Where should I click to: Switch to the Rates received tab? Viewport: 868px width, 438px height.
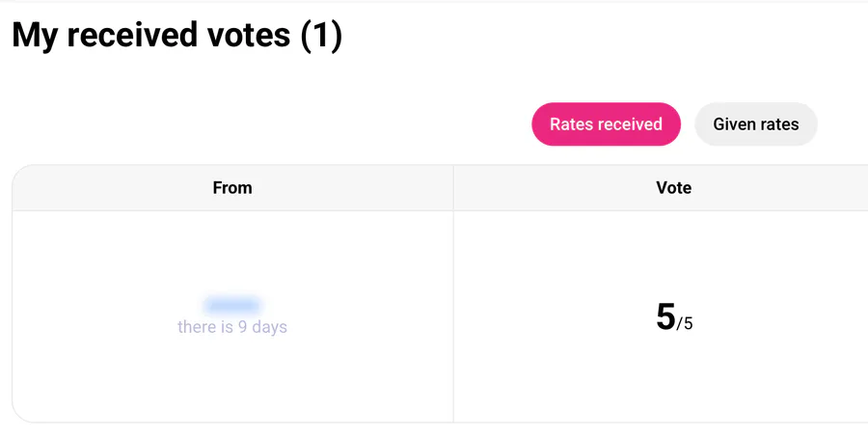607,124
